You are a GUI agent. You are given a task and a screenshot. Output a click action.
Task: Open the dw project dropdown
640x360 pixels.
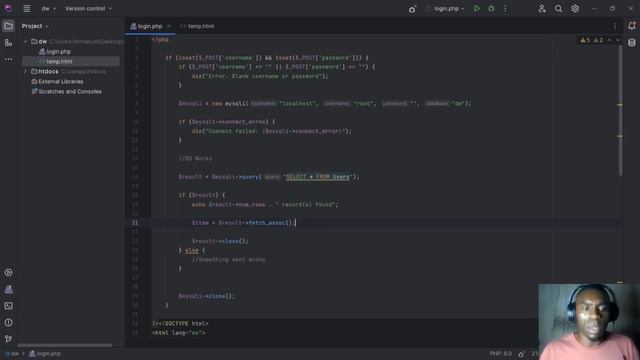tap(49, 9)
